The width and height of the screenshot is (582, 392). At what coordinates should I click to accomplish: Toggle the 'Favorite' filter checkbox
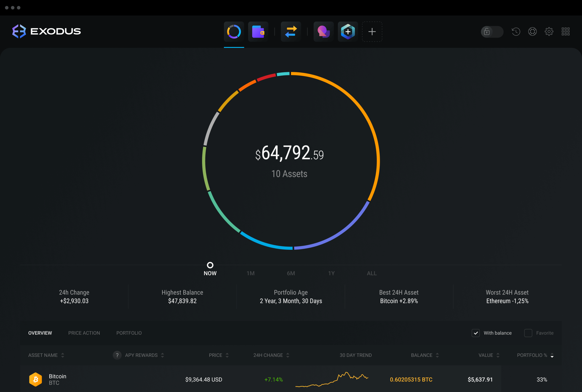[528, 333]
